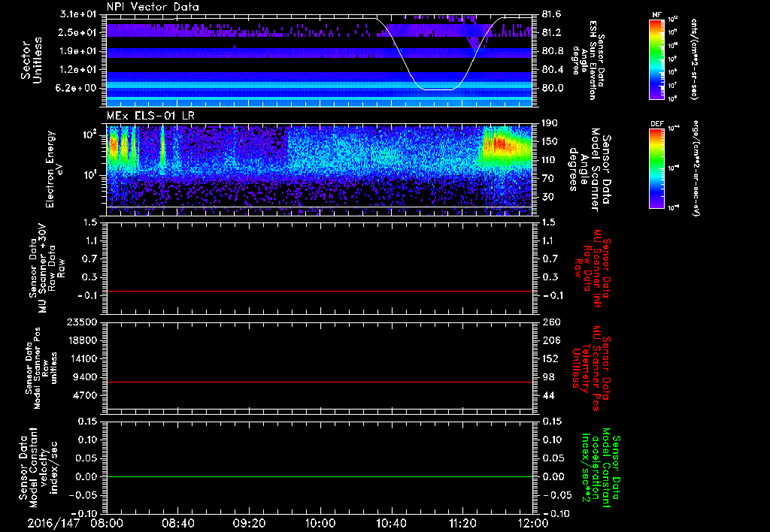Click the NF color scale bar
The image size is (770, 532).
point(656,59)
